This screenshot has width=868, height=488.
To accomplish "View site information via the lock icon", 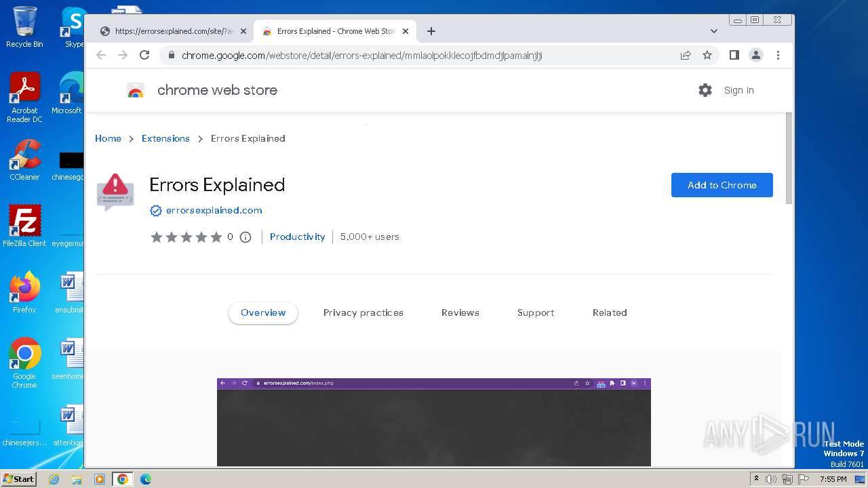I will click(172, 56).
